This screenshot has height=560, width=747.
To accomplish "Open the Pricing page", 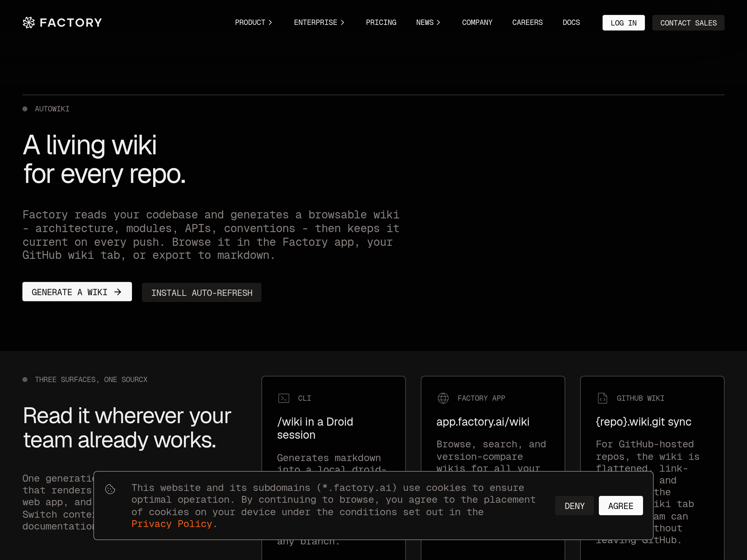I will [381, 23].
